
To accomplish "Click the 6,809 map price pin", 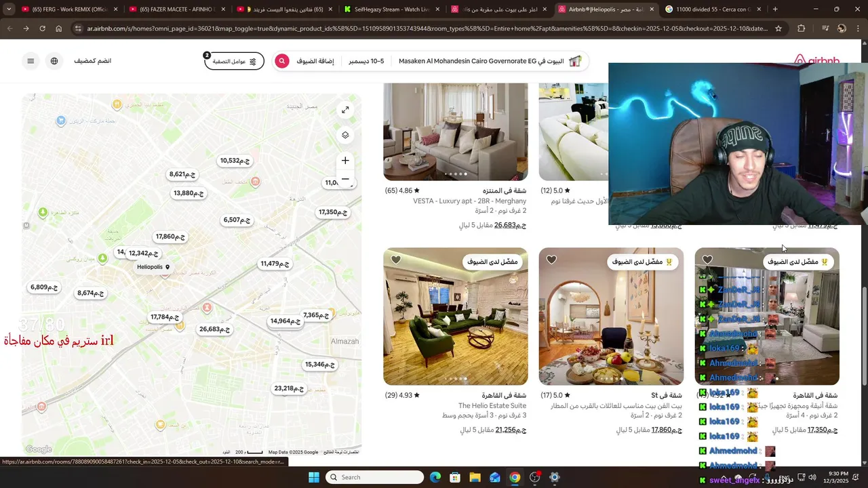I will [44, 287].
